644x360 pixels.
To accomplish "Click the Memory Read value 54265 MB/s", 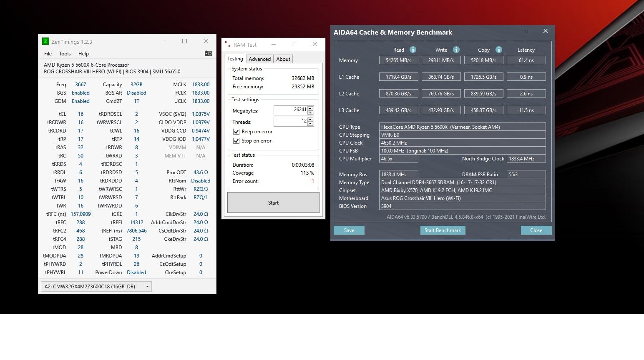I will [x=398, y=60].
